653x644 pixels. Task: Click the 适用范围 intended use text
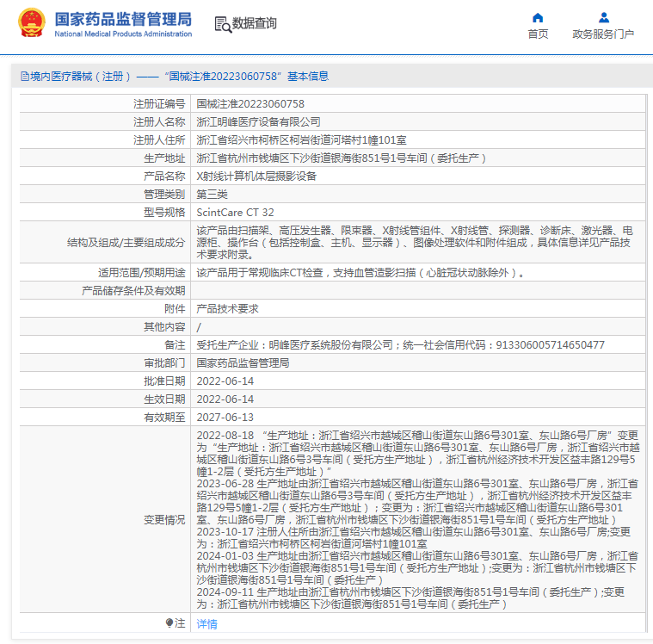[x=360, y=273]
